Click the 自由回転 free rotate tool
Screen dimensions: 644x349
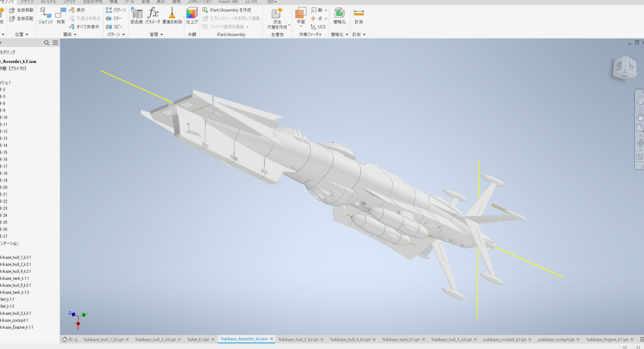coord(21,18)
